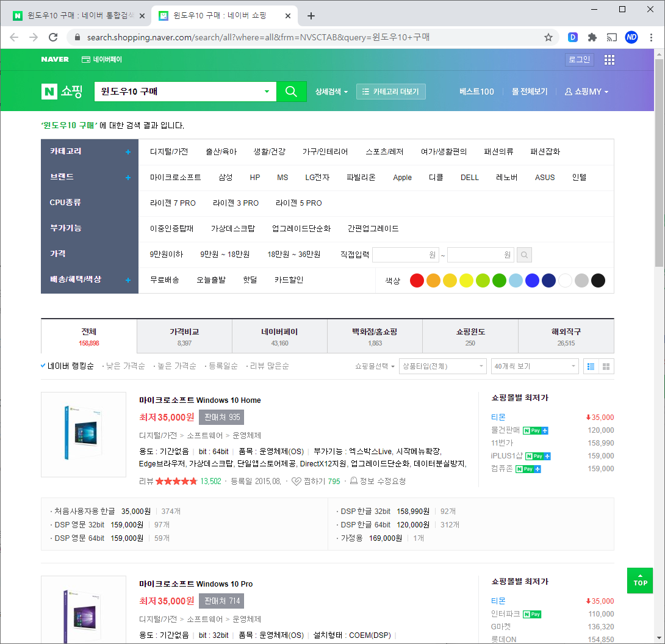665x644 pixels.
Task: Click the green TOP button
Action: click(640, 581)
